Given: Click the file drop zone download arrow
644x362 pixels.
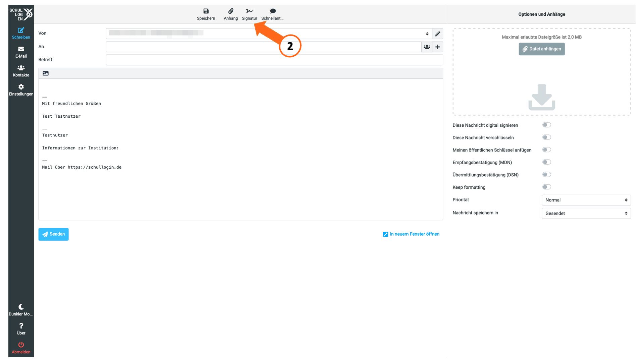Looking at the screenshot, I should tap(541, 97).
